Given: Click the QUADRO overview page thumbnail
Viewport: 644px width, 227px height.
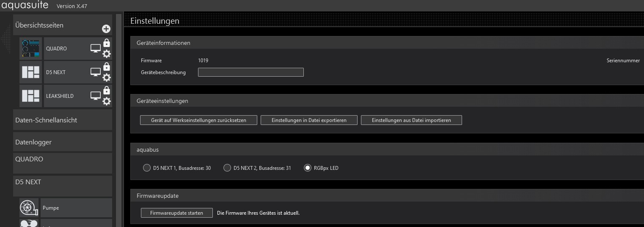Looking at the screenshot, I should coord(31,48).
